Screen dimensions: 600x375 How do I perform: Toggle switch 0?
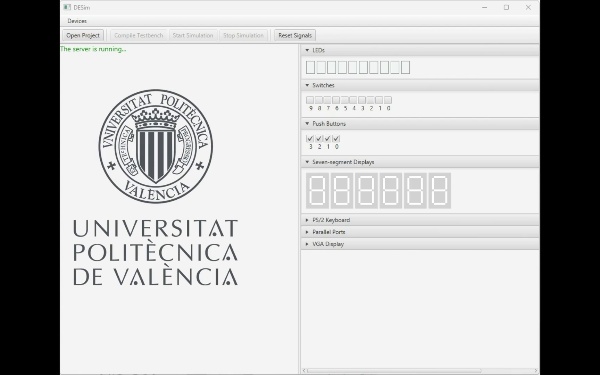point(388,100)
